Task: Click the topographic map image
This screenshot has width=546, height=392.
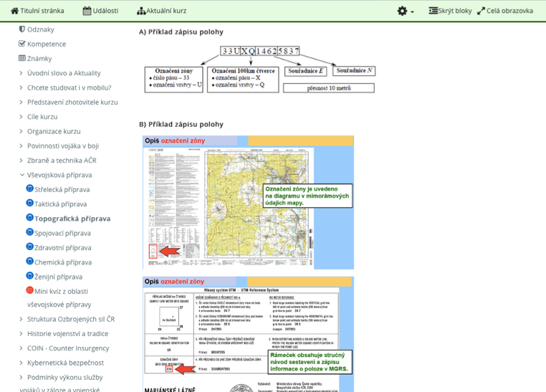Action: point(248,203)
